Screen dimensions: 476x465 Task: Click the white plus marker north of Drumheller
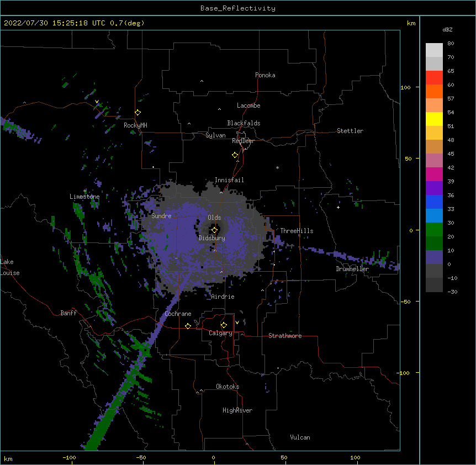coord(338,207)
